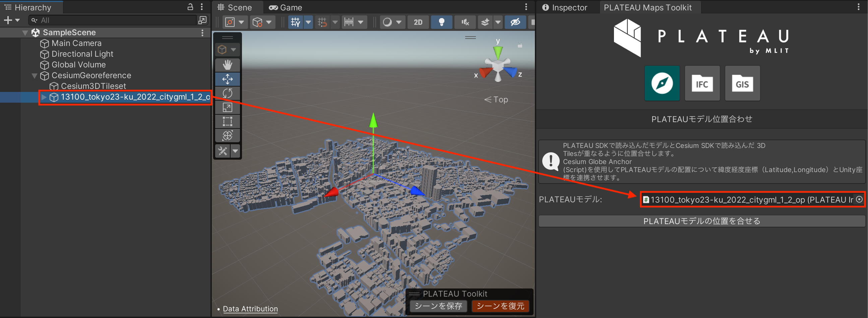
Task: Open the draw mode sphere dropdown
Action: (x=392, y=22)
